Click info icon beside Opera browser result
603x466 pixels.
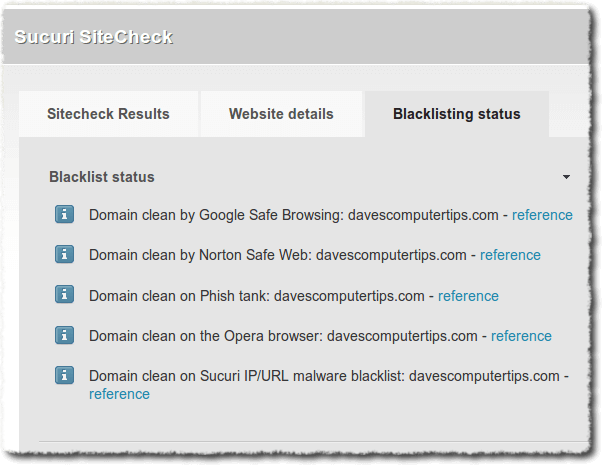pyautogui.click(x=64, y=335)
